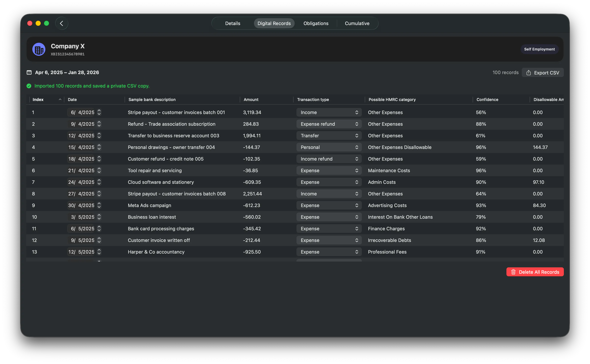Image resolution: width=590 pixels, height=364 pixels.
Task: Click the back chevron button
Action: tap(62, 23)
